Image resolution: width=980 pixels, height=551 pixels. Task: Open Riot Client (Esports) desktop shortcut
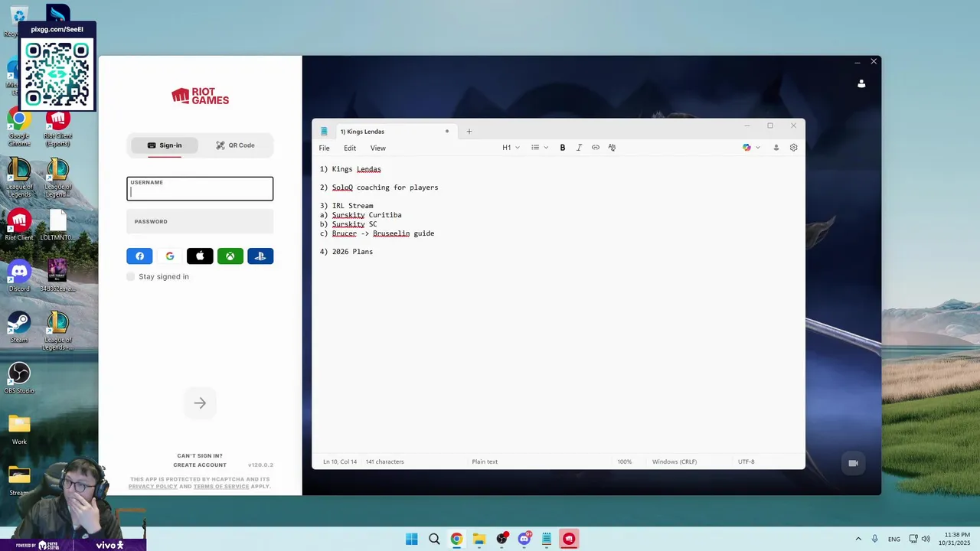click(x=57, y=129)
